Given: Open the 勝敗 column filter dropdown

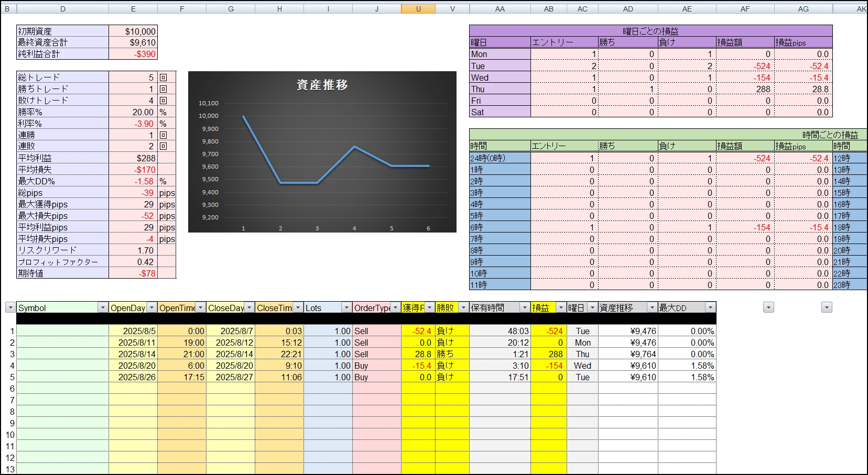Looking at the screenshot, I should pyautogui.click(x=463, y=308).
